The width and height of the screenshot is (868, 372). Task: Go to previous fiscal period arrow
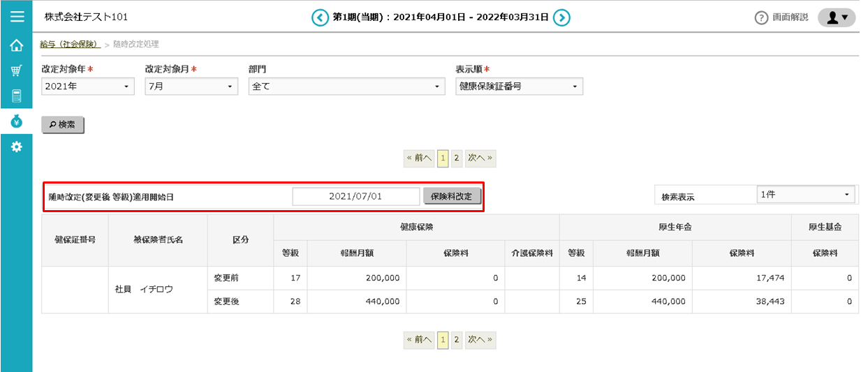[x=320, y=17]
